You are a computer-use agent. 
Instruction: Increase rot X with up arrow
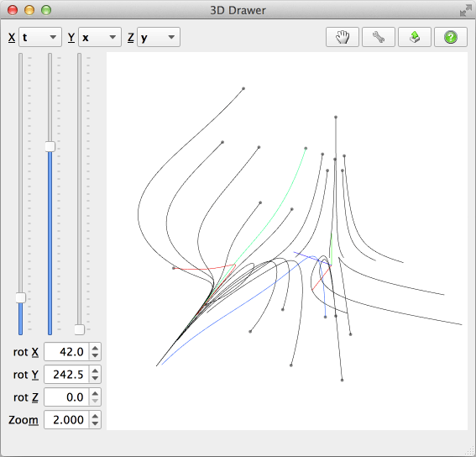pyautogui.click(x=95, y=349)
